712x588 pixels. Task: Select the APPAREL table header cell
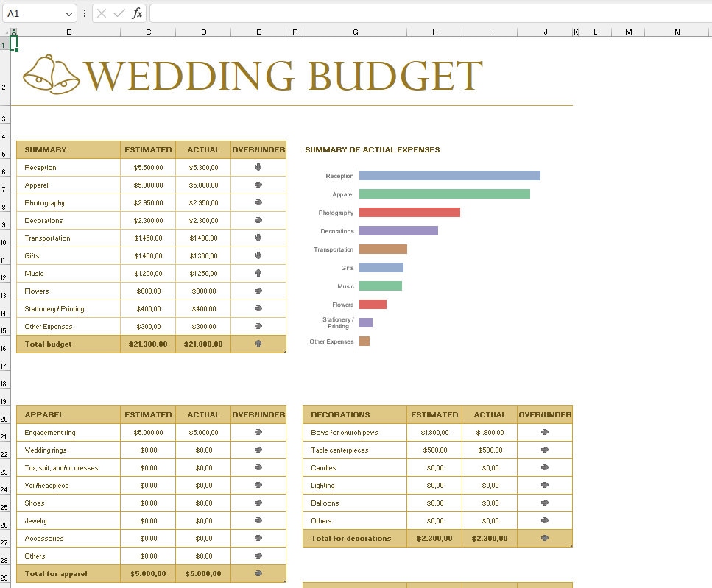tap(68, 414)
